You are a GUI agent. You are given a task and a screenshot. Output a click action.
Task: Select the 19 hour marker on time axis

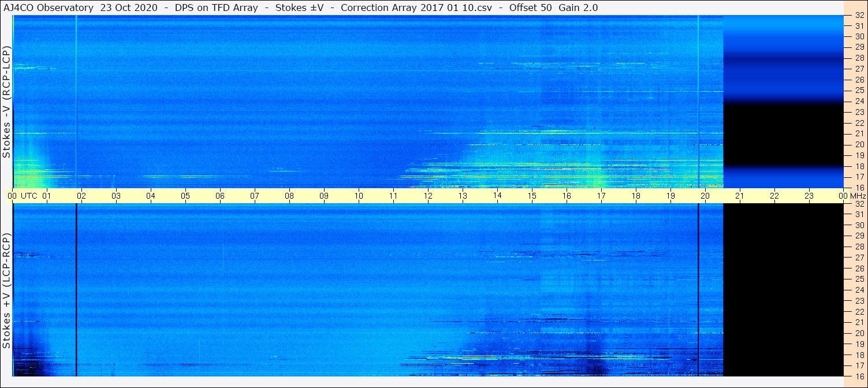[670, 196]
